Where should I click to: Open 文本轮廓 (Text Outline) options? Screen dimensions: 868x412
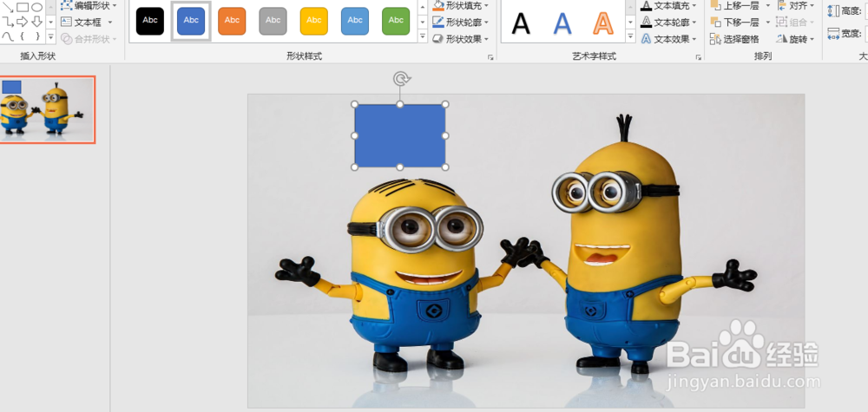[x=668, y=23]
